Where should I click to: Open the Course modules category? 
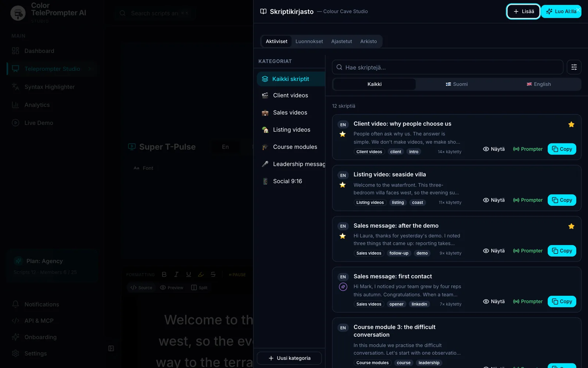coord(291,147)
